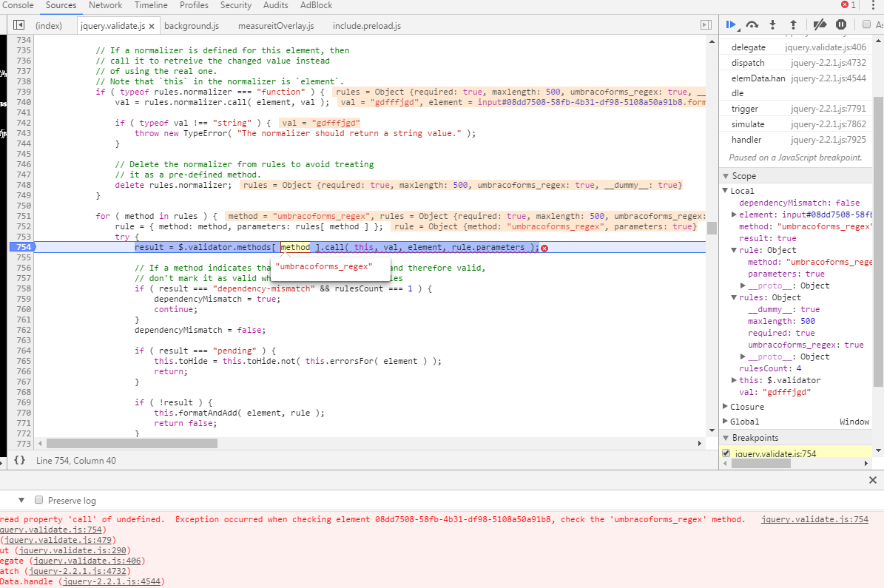Click the debugger sidebar horizontal scrollbar thumb
Screen dimensions: 884x588
coord(761,464)
